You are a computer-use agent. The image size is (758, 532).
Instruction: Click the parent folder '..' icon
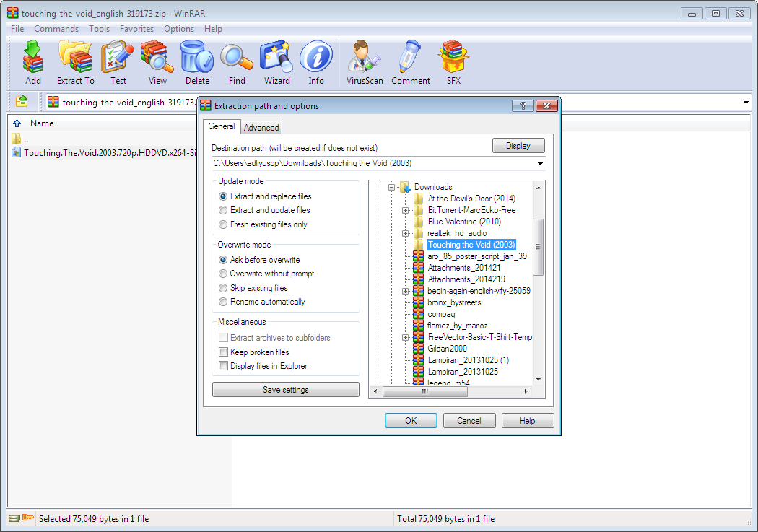(16, 139)
